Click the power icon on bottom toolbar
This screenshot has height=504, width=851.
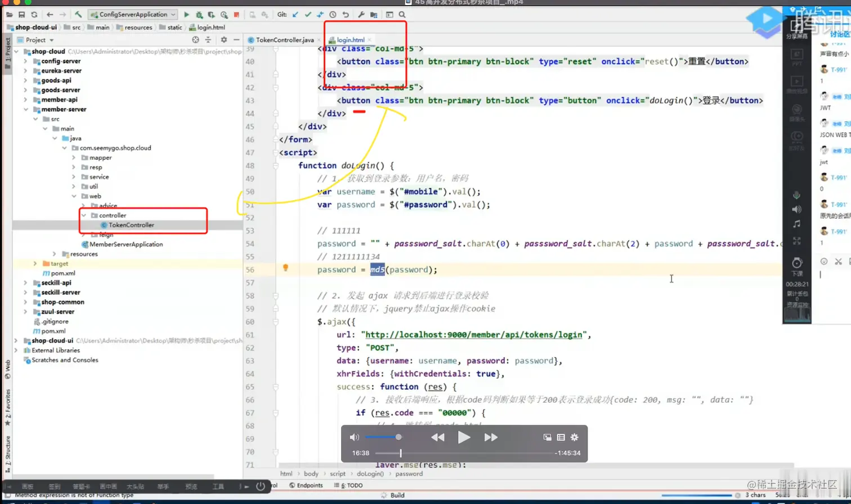pyautogui.click(x=261, y=487)
